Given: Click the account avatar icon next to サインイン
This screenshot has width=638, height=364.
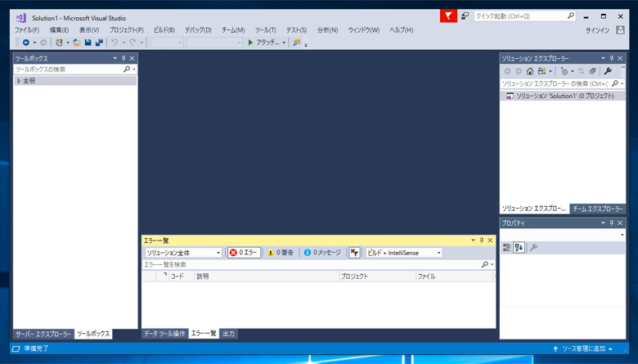Looking at the screenshot, I should (620, 30).
